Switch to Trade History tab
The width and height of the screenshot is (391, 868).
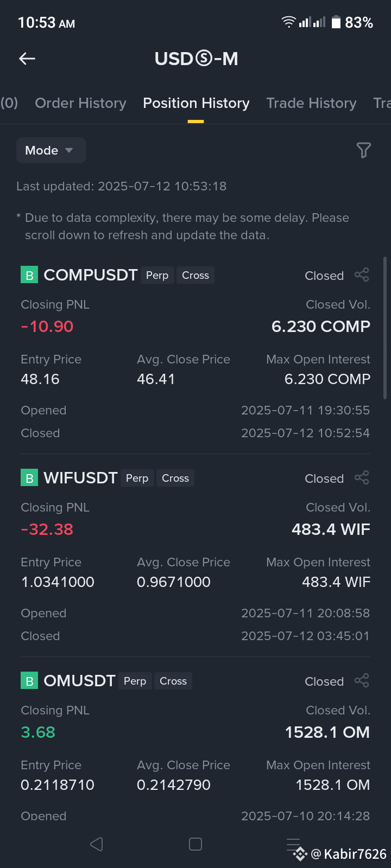pyautogui.click(x=311, y=103)
